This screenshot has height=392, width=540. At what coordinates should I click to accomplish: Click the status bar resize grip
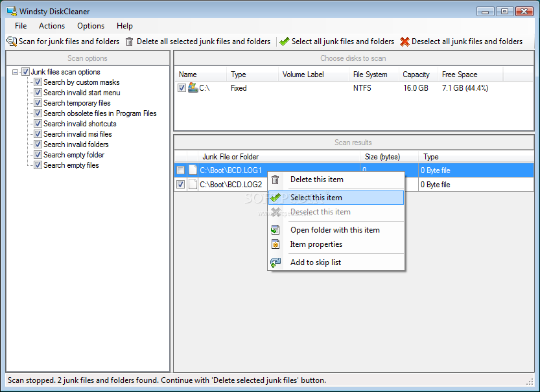(530, 381)
